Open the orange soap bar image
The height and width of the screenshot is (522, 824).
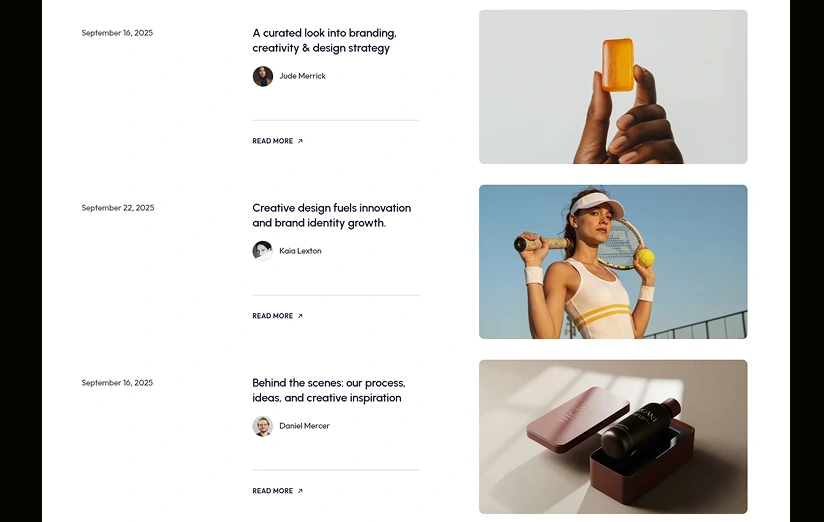tap(613, 87)
